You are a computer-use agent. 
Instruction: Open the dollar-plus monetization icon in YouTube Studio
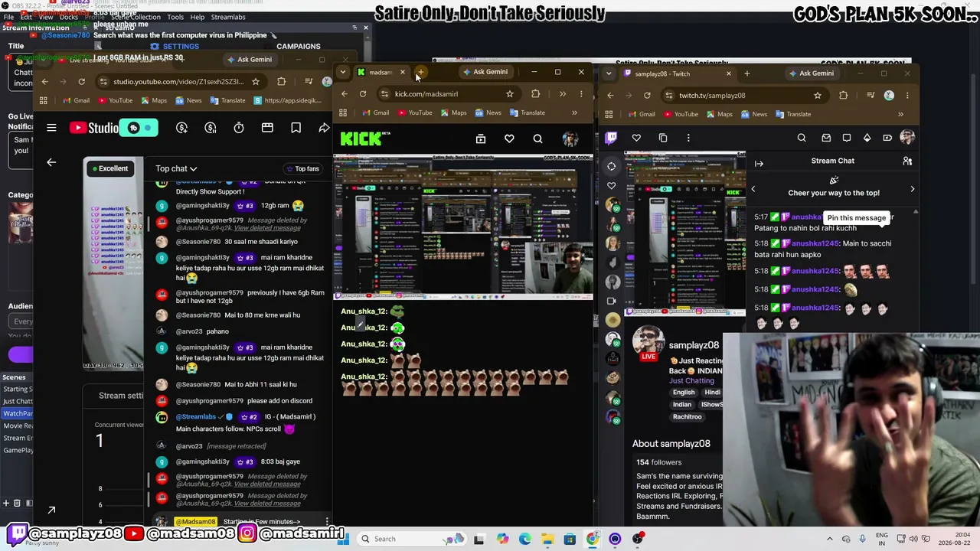coord(181,128)
